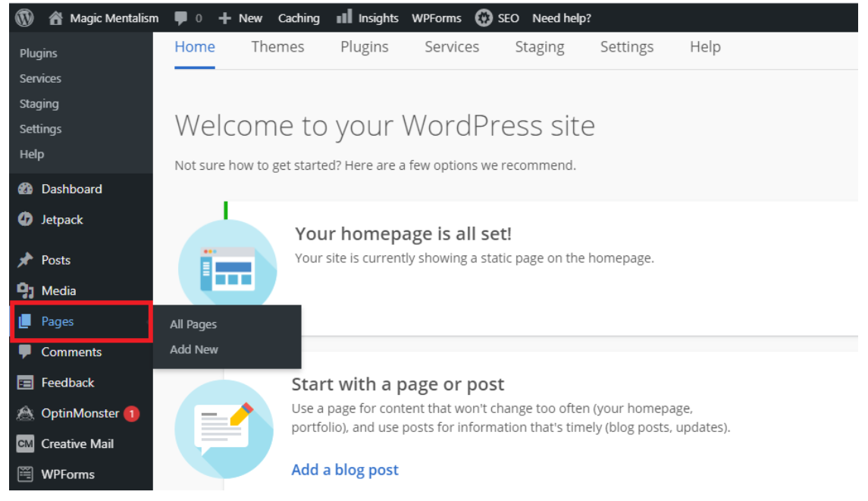Click the Dashboard gauge icon
Viewport: 868px width, 501px height.
click(26, 189)
